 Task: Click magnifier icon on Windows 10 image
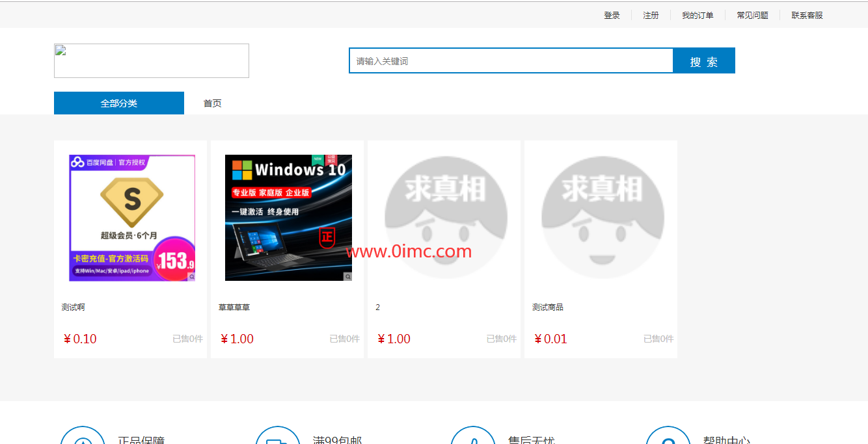click(348, 277)
